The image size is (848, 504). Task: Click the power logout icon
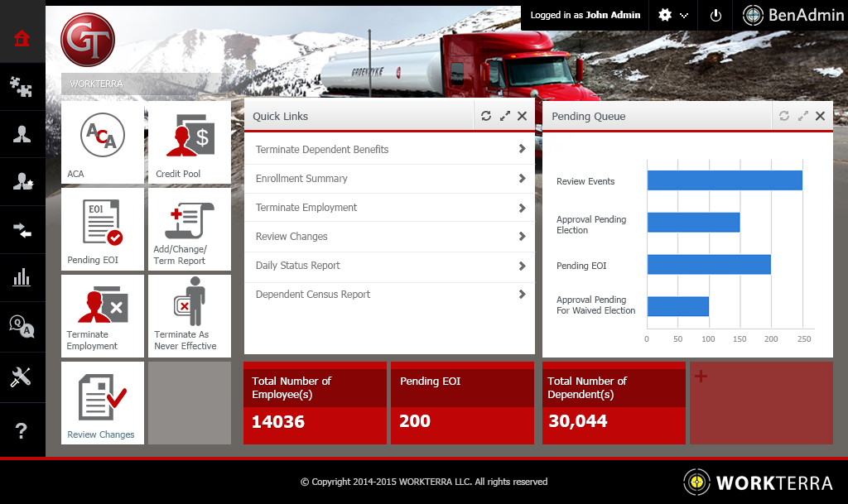pyautogui.click(x=715, y=15)
